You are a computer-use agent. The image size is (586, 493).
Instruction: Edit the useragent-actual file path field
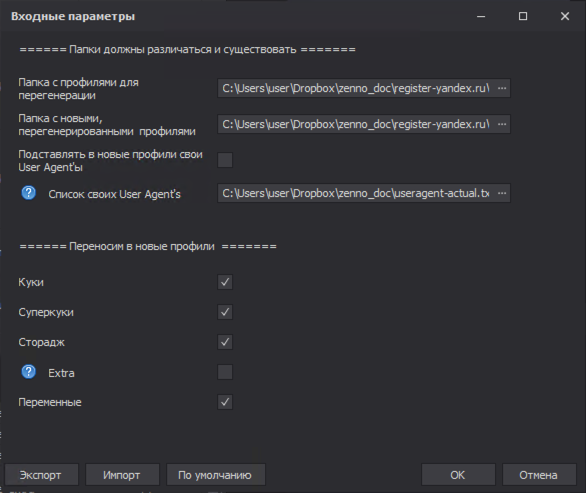point(356,193)
